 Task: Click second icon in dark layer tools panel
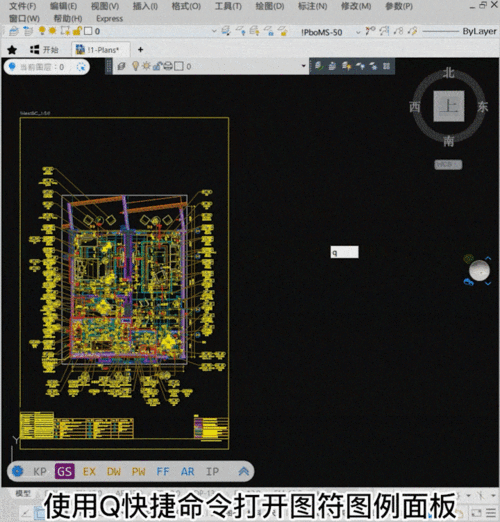[x=332, y=66]
